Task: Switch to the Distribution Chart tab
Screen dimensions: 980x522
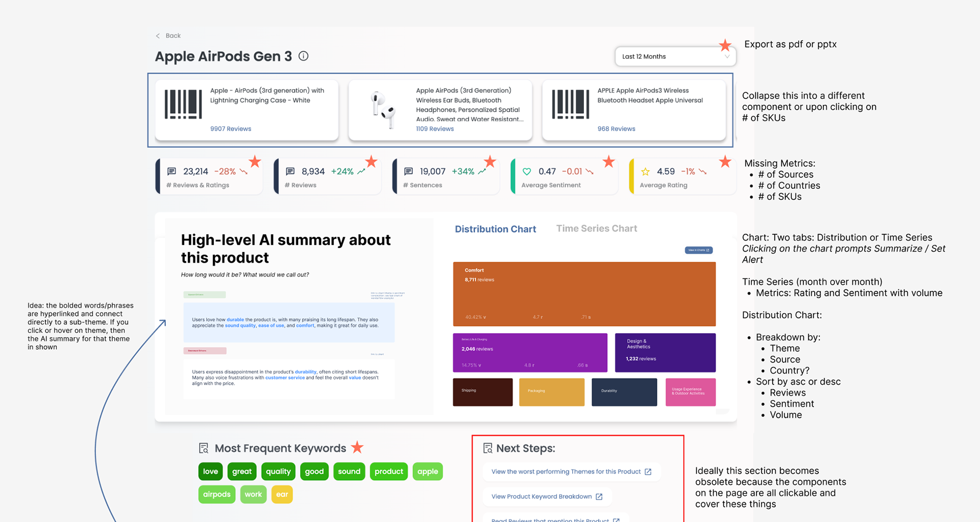Action: 495,229
